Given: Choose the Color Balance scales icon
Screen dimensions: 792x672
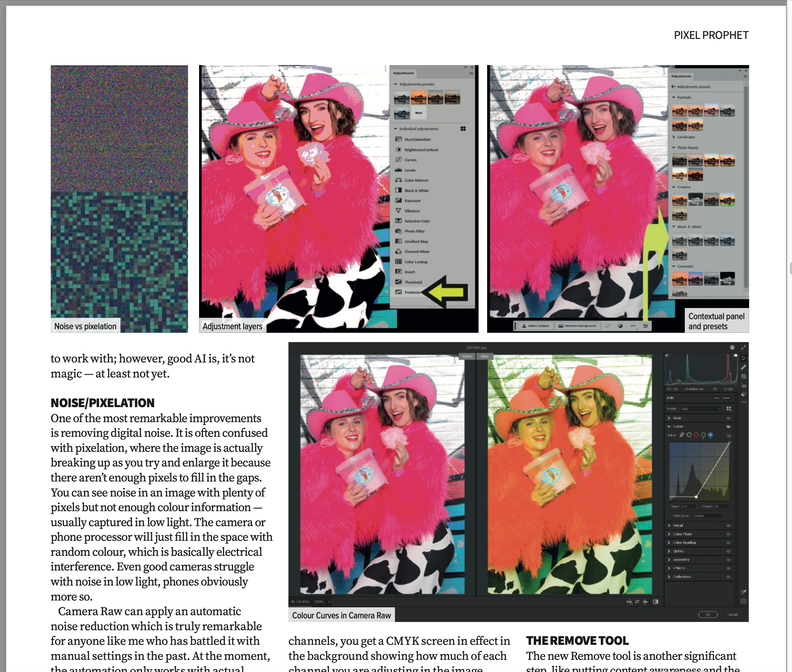Looking at the screenshot, I should point(398,180).
